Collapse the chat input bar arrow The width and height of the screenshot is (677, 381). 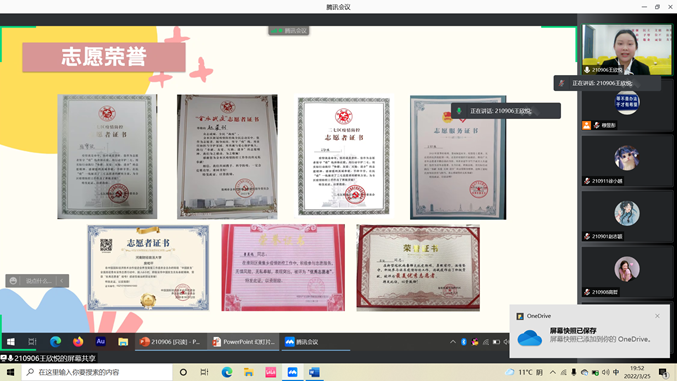point(62,281)
